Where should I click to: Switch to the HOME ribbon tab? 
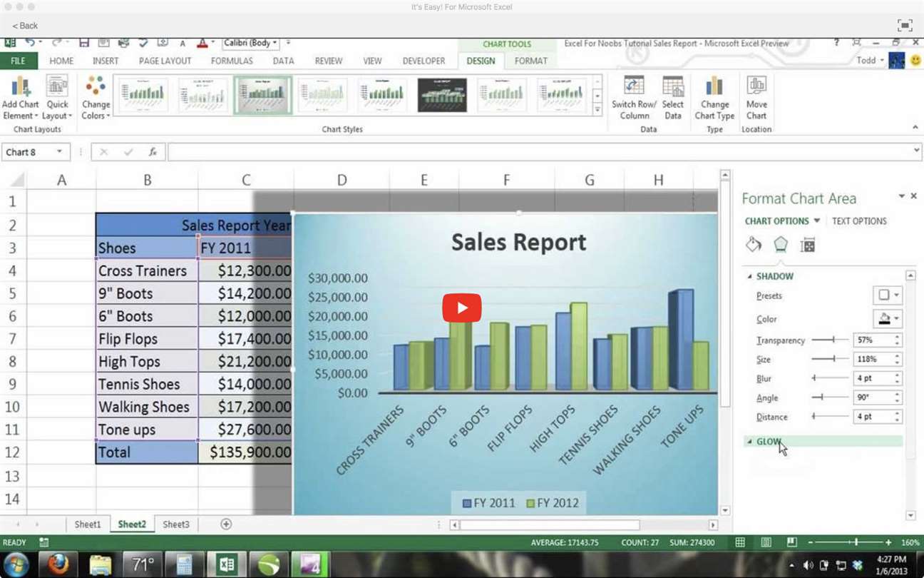[61, 61]
